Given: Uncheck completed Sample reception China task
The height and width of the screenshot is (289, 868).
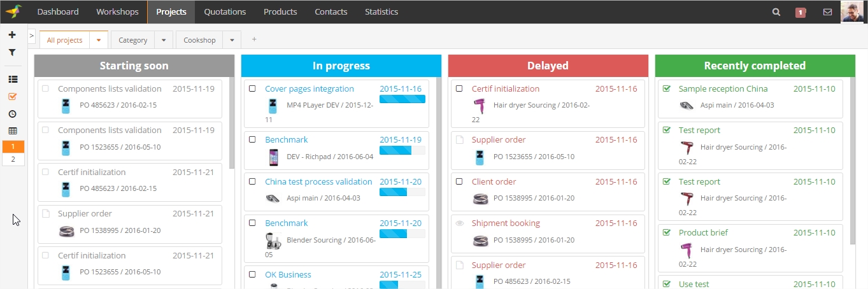Looking at the screenshot, I should [667, 89].
